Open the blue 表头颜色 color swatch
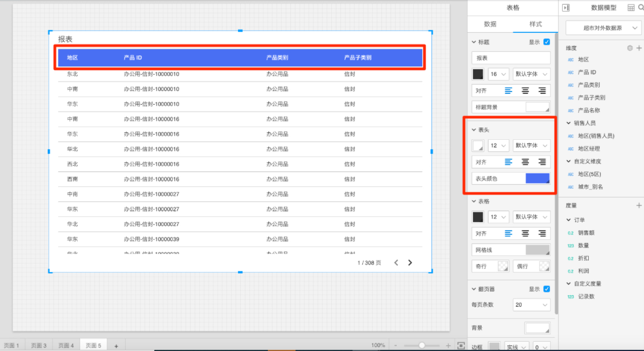The image size is (644, 351). tap(537, 178)
